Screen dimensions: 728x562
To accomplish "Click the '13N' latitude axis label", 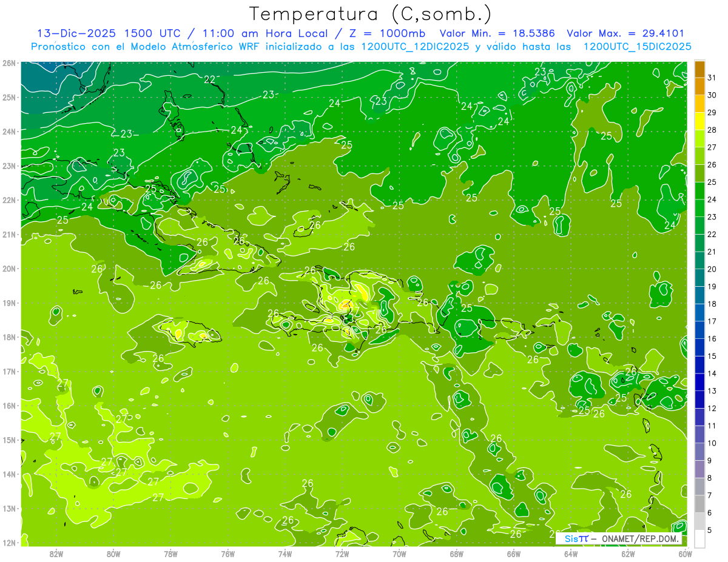I will [8, 508].
